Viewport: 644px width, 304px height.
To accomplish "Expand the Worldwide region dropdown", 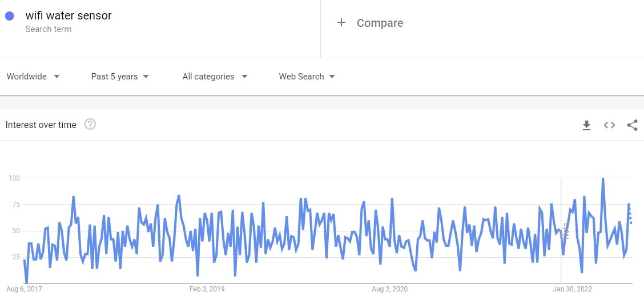I will click(33, 77).
